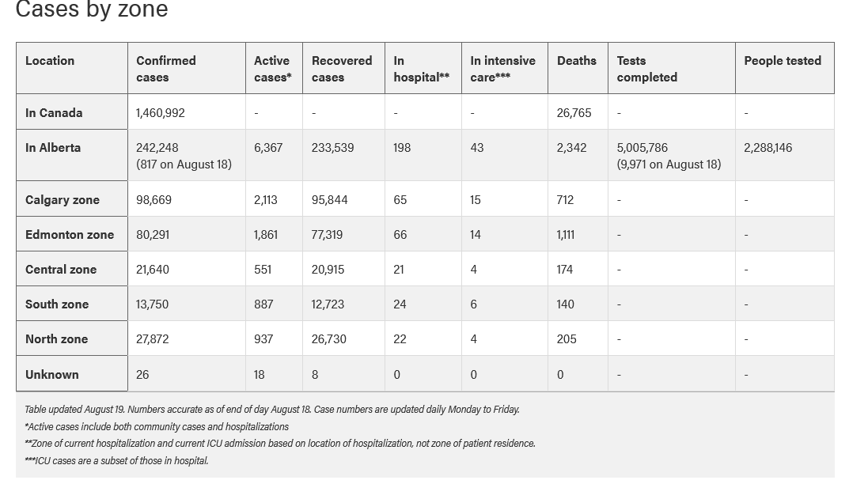Select the Tests completed header cell
Screen dimensions: 868x499
(672, 68)
